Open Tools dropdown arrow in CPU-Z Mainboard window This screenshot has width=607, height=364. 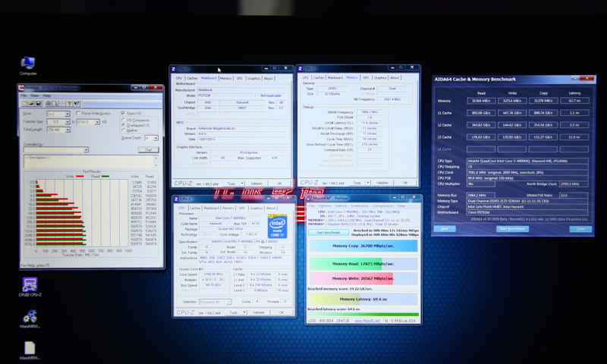click(242, 184)
